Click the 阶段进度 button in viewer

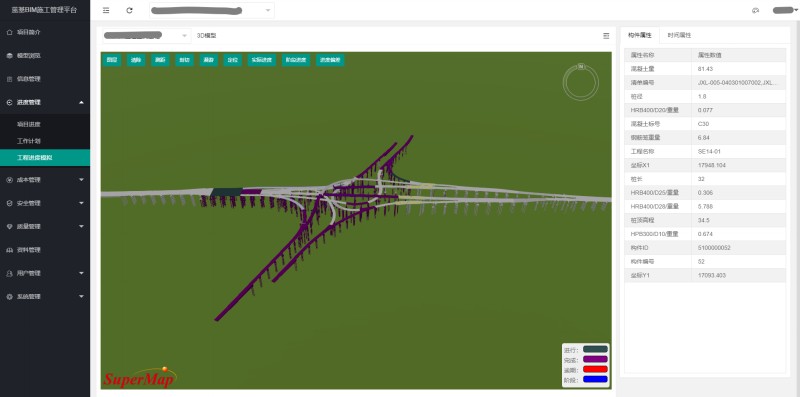[296, 60]
